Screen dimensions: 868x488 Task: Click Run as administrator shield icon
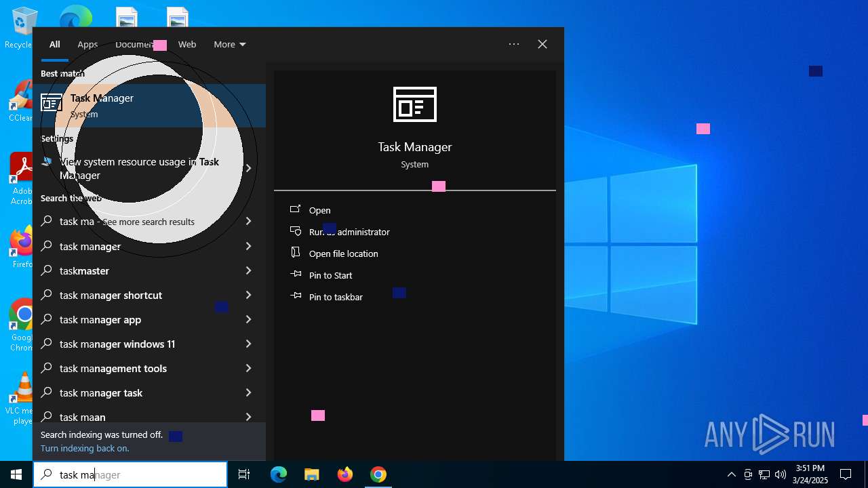[295, 231]
